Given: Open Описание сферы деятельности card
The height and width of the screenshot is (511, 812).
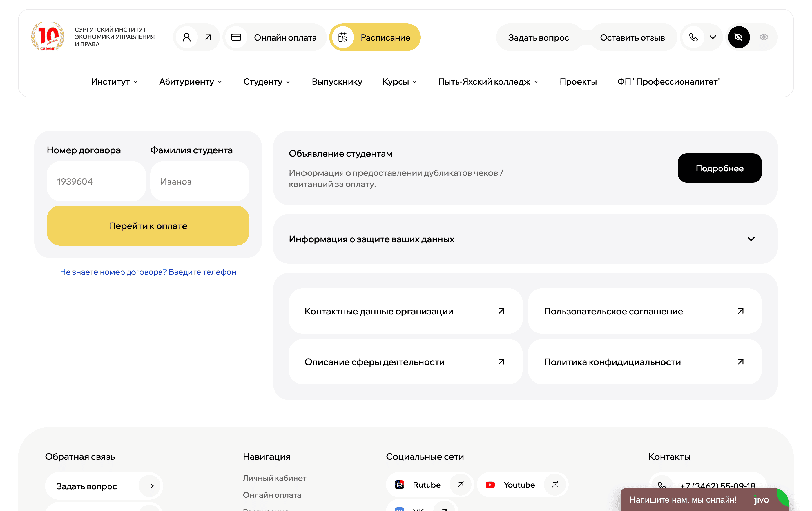Looking at the screenshot, I should click(405, 362).
